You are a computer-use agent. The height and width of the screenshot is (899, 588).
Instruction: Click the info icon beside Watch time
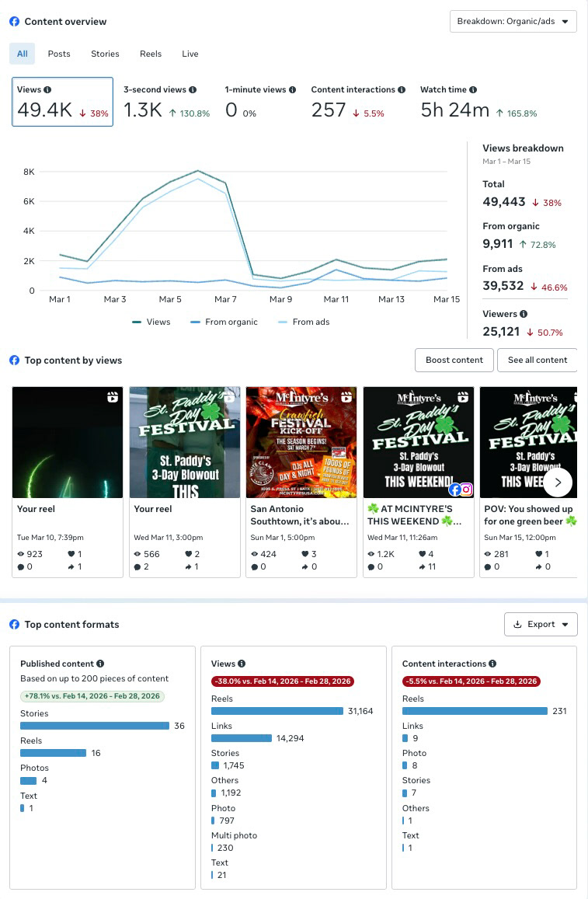tap(473, 89)
